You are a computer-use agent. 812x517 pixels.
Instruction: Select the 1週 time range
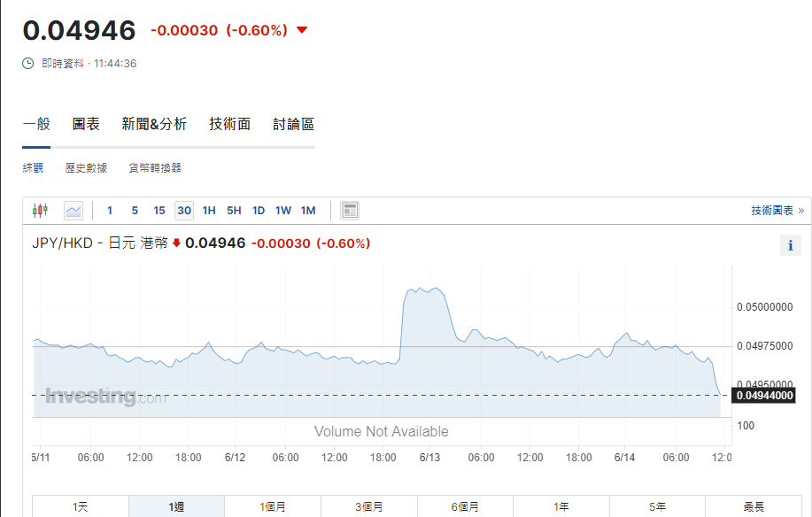pos(176,506)
